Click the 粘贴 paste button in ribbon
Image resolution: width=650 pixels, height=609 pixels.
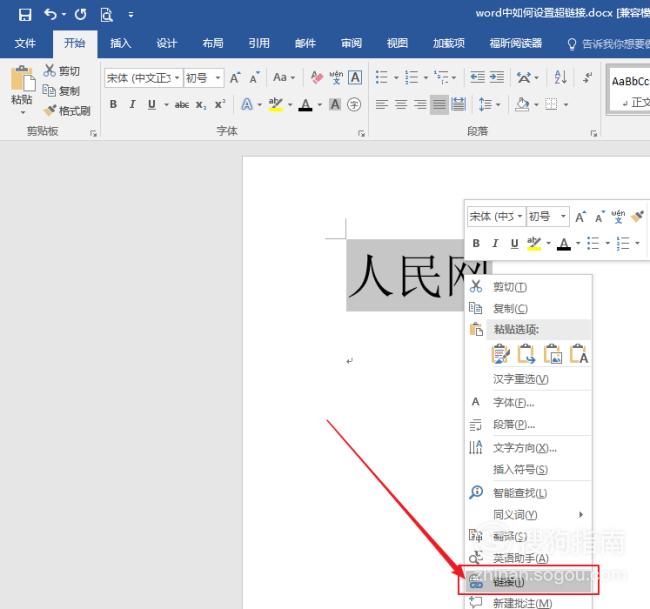tap(22, 90)
